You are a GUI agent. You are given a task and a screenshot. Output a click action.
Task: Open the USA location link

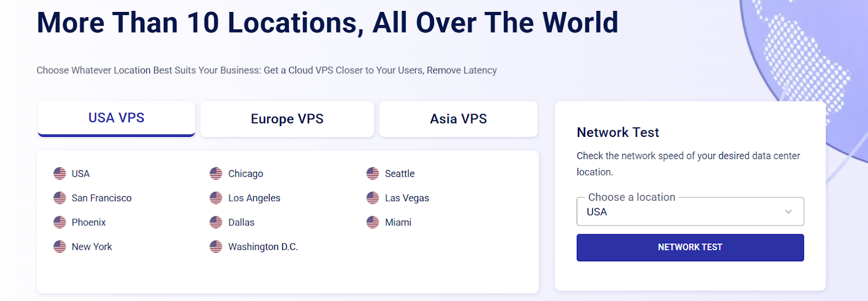80,174
